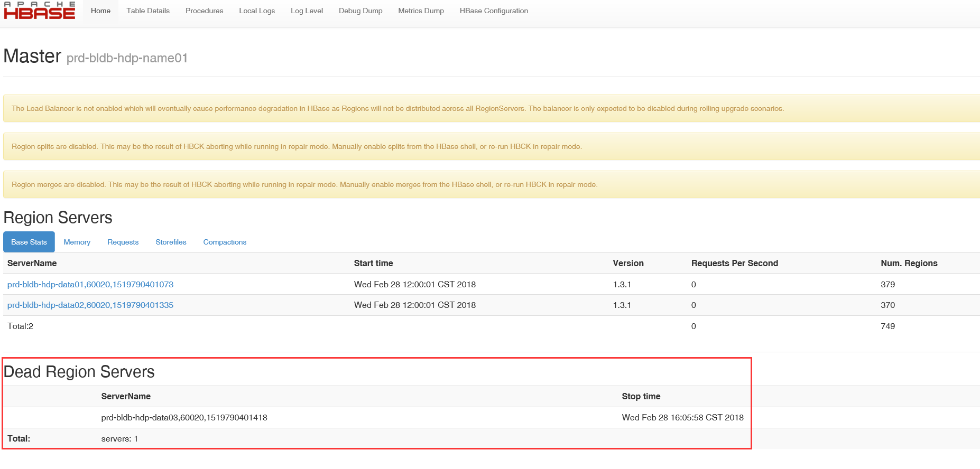Click the Region splits disabled warning

pyautogui.click(x=492, y=146)
